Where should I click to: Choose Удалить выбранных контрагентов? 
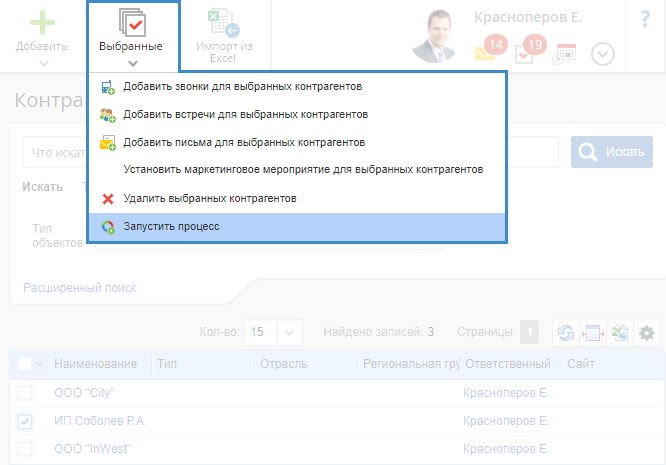tap(209, 199)
